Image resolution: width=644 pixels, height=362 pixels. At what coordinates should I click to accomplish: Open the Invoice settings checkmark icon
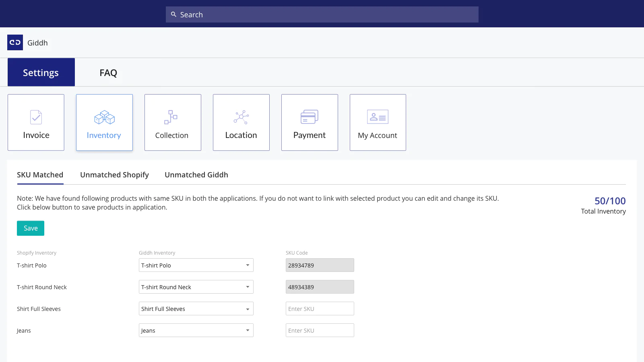pos(36,117)
